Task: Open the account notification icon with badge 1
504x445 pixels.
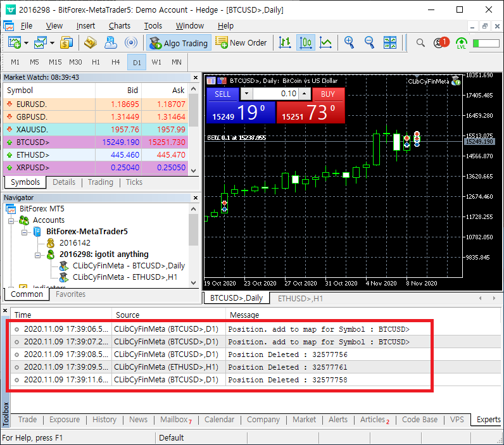Action: 441,43
